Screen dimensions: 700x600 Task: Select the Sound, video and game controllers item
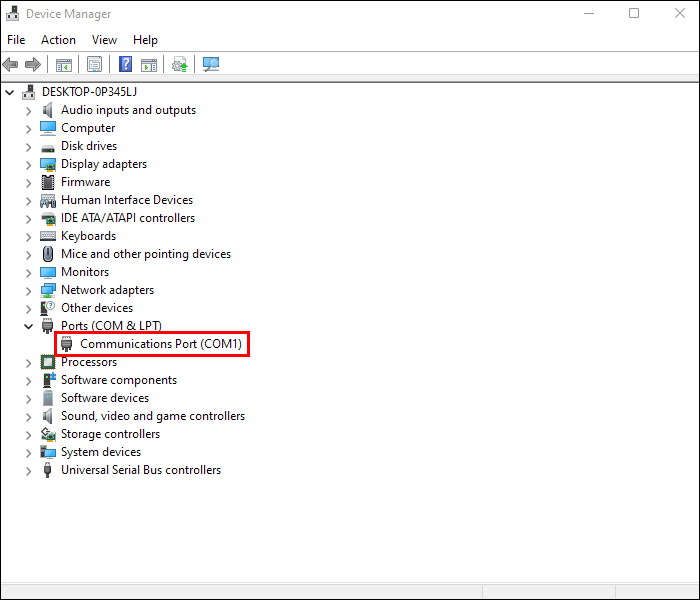point(153,416)
